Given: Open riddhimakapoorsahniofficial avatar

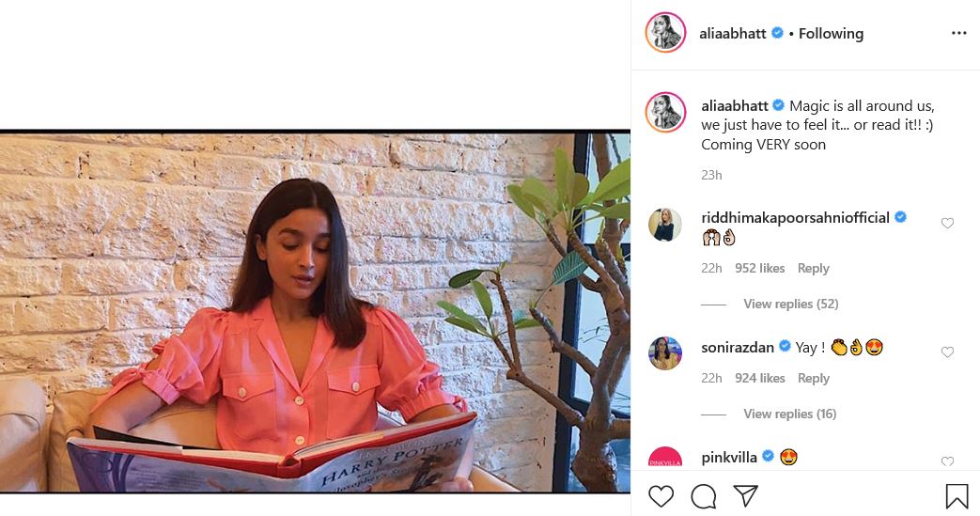Looking at the screenshot, I should point(665,224).
